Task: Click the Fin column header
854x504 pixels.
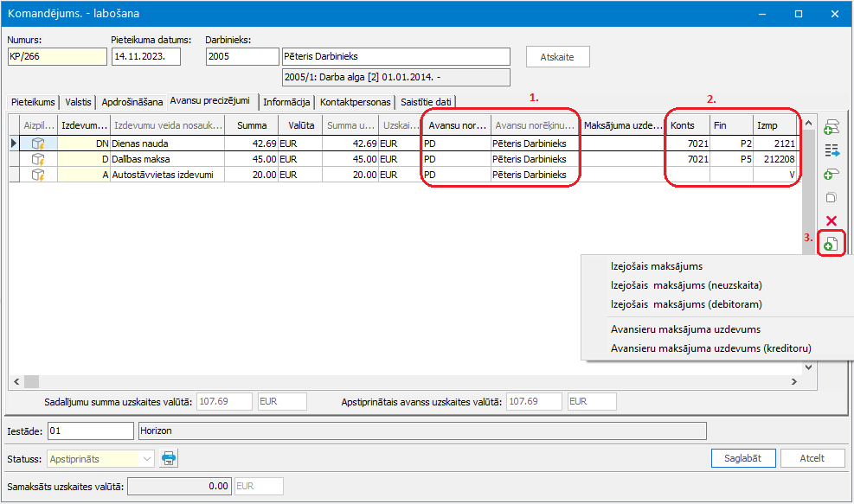Action: click(731, 125)
